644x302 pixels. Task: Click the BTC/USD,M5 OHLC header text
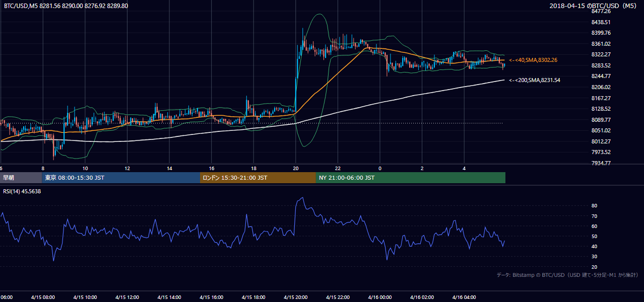pos(66,6)
